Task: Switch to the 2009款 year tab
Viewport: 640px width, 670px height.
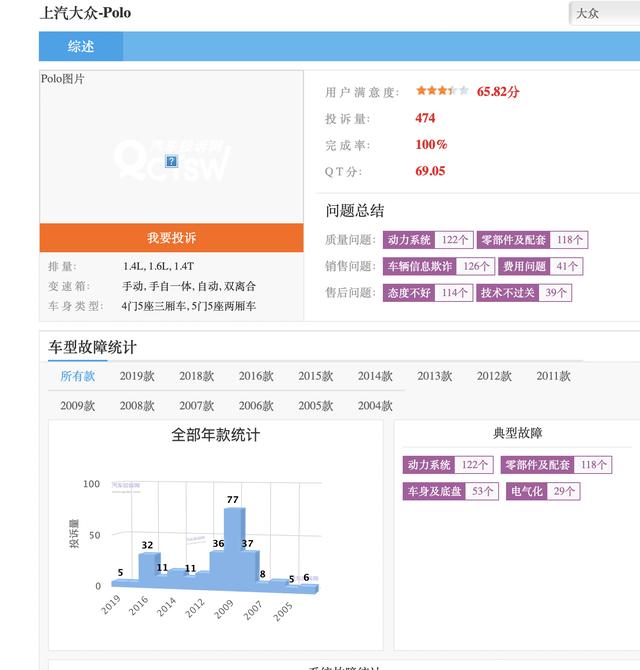Action: pyautogui.click(x=77, y=406)
